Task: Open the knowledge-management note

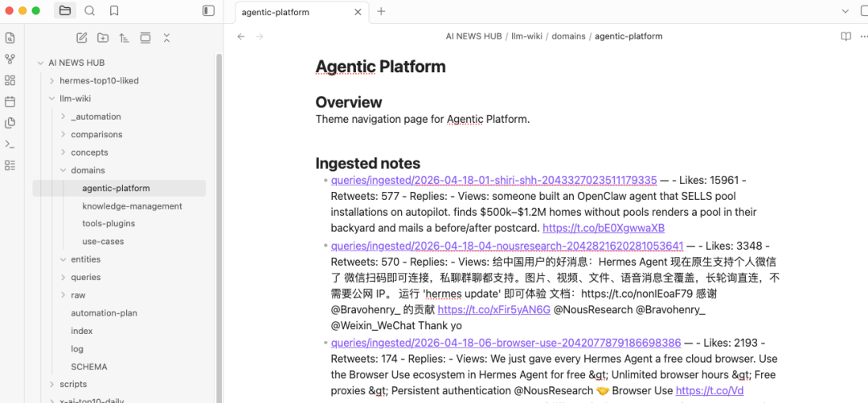Action: (132, 206)
